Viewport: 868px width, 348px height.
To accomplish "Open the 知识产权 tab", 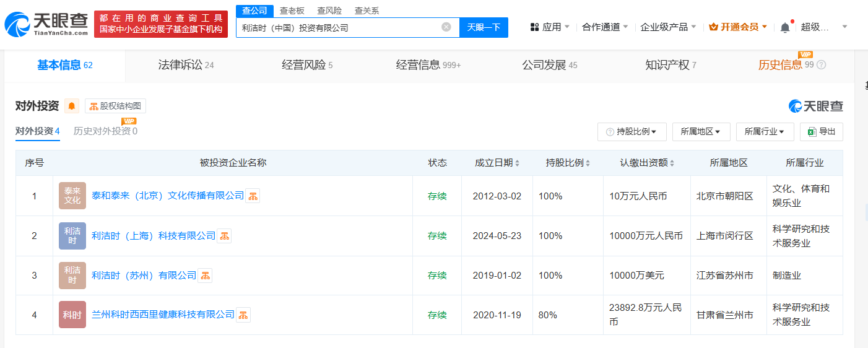I will [671, 65].
